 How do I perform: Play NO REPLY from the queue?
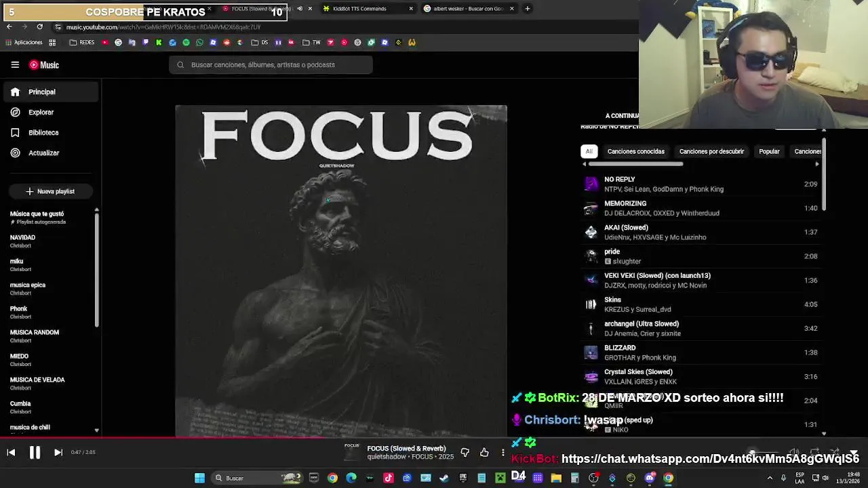pyautogui.click(x=701, y=184)
